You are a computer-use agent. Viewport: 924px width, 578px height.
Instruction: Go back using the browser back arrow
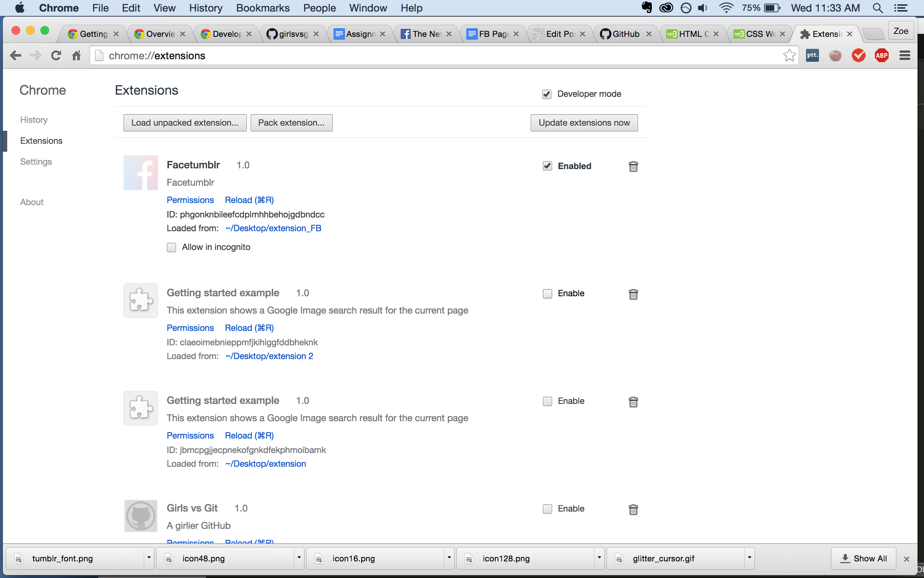click(16, 56)
